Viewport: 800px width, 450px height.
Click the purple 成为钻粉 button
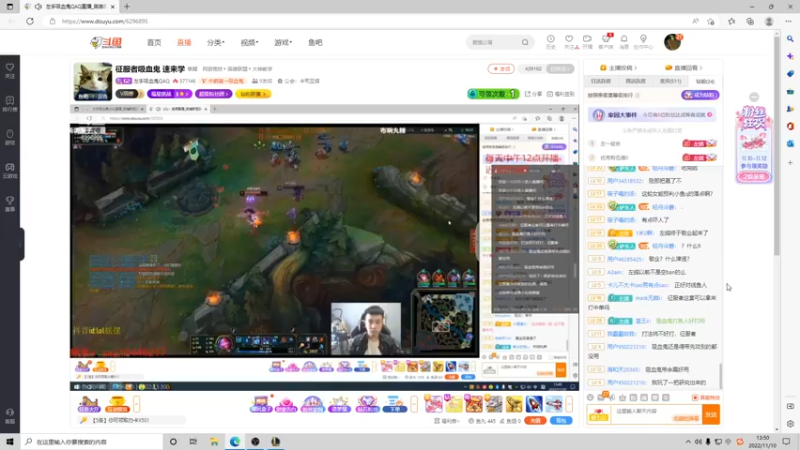[x=700, y=95]
